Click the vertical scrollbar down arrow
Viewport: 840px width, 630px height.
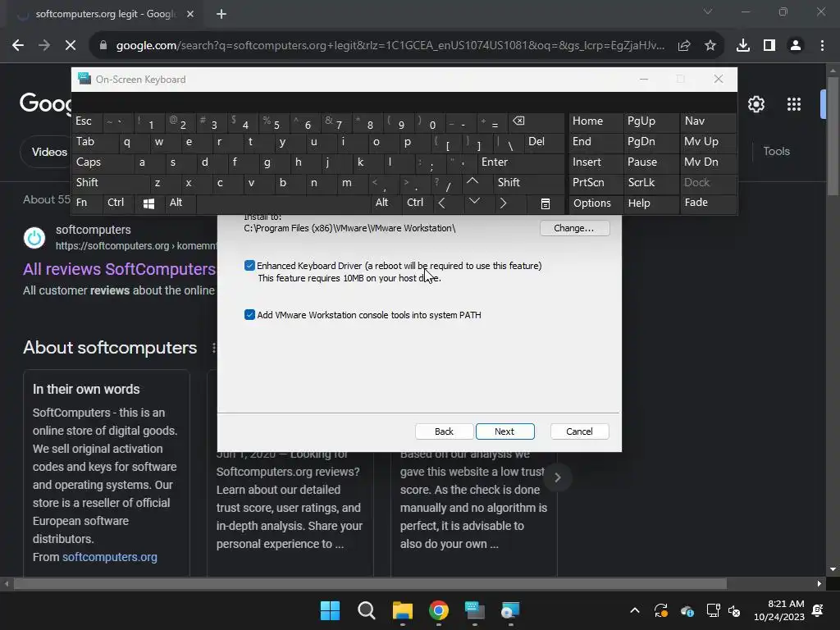coord(833,569)
